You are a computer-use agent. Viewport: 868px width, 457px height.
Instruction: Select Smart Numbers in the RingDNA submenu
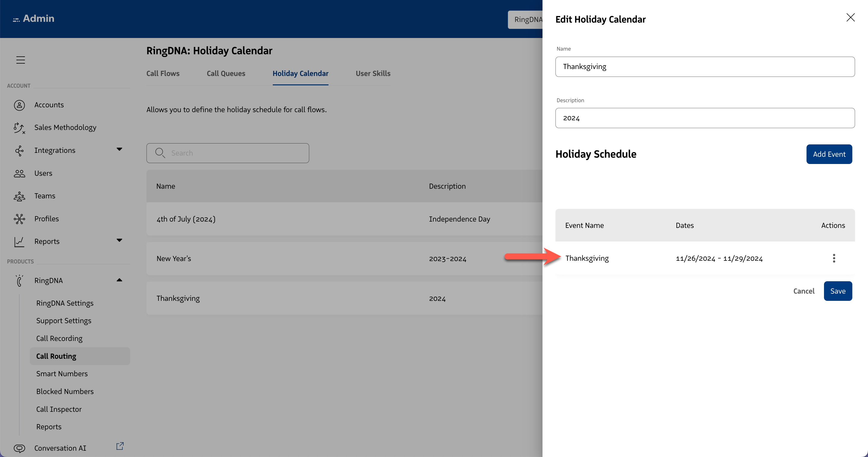62,374
